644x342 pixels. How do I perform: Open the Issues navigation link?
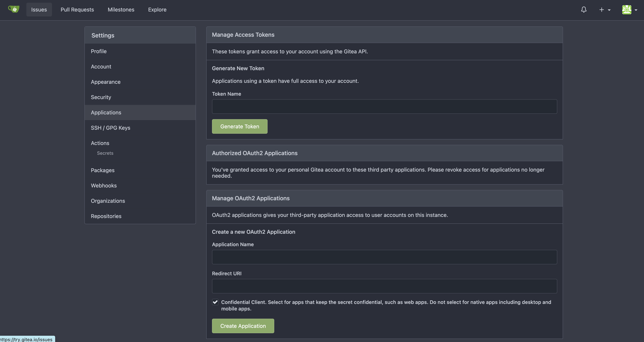click(x=39, y=10)
